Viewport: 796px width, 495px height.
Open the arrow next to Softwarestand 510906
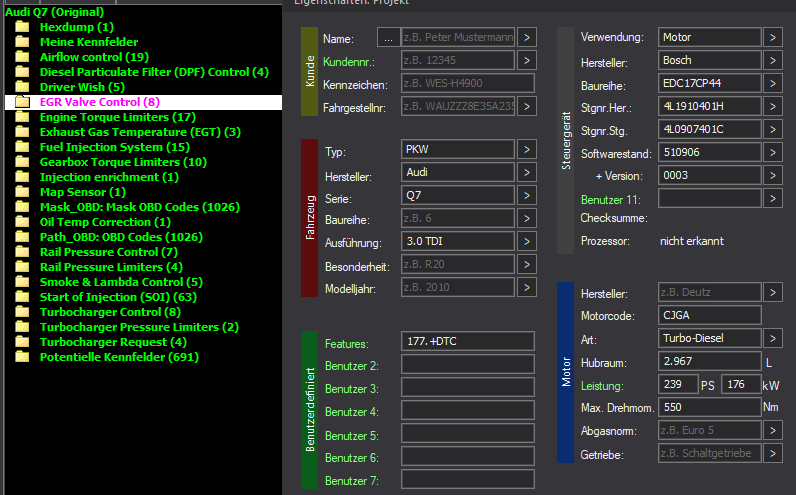(x=773, y=152)
